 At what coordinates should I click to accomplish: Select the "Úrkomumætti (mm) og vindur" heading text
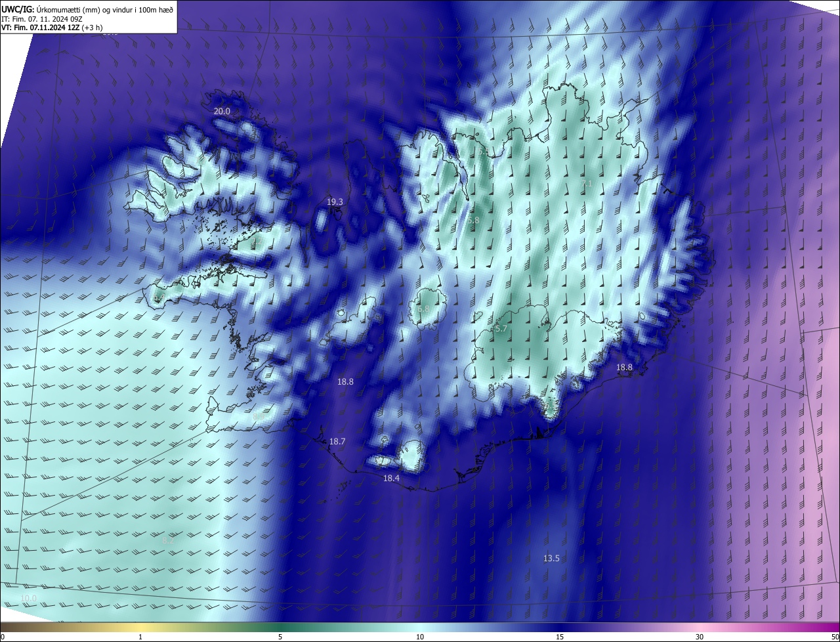85,9
